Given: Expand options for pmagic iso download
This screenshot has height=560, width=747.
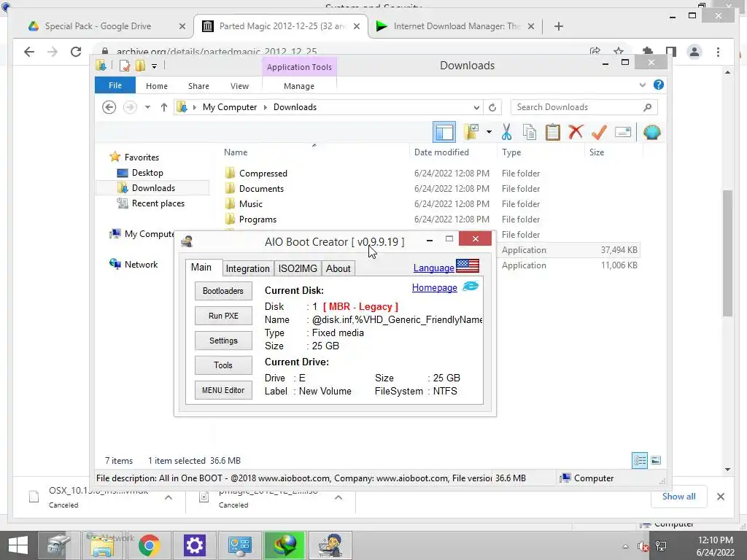Looking at the screenshot, I should pyautogui.click(x=338, y=497).
